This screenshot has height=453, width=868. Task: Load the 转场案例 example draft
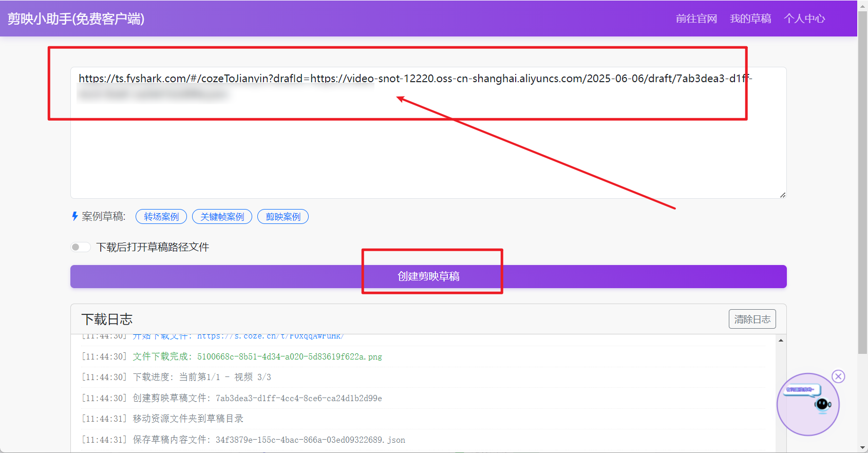(x=161, y=217)
